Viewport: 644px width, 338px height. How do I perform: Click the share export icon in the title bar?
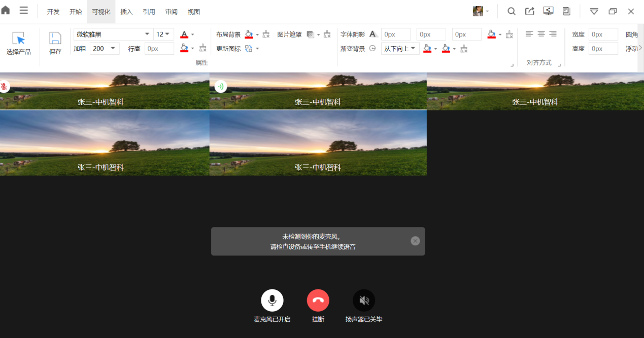pos(529,11)
